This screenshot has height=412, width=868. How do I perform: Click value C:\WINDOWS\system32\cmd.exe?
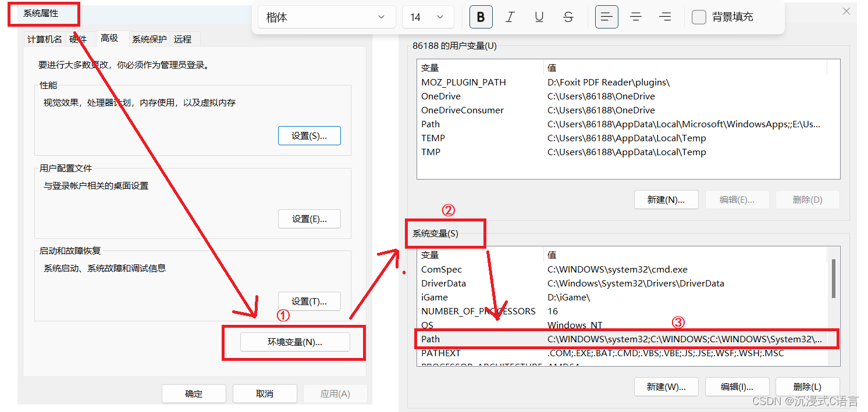click(617, 269)
